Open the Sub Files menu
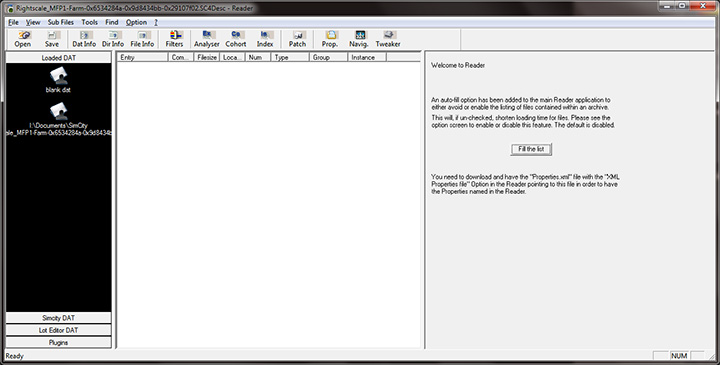Viewport: 720px width, 365px height. pos(61,22)
